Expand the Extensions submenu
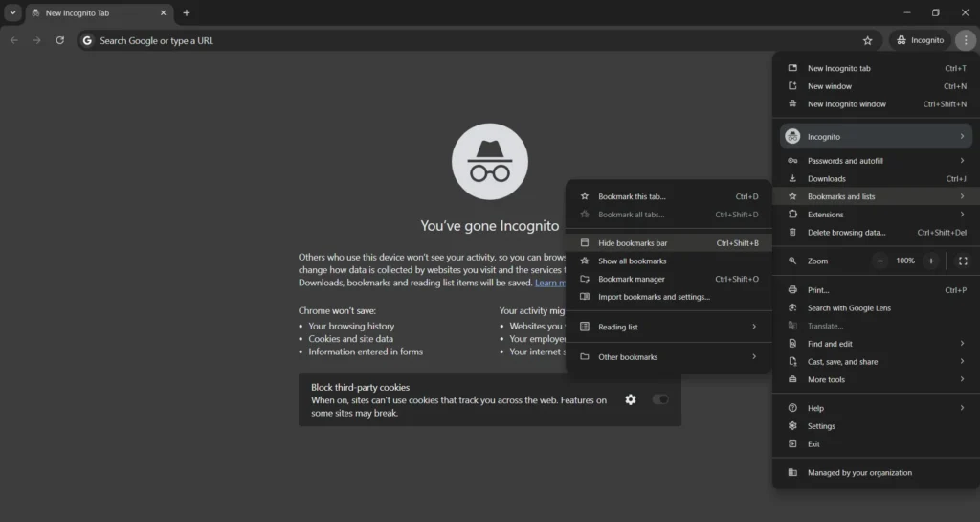This screenshot has width=980, height=522. pos(877,215)
